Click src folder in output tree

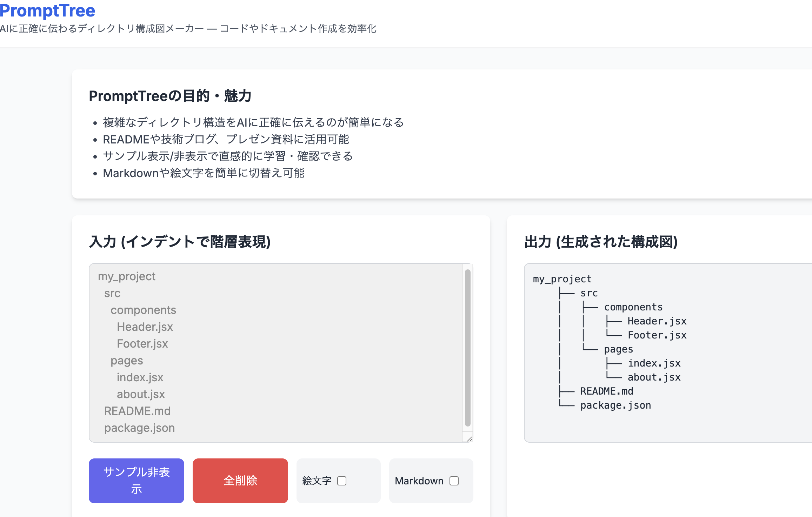[589, 293]
